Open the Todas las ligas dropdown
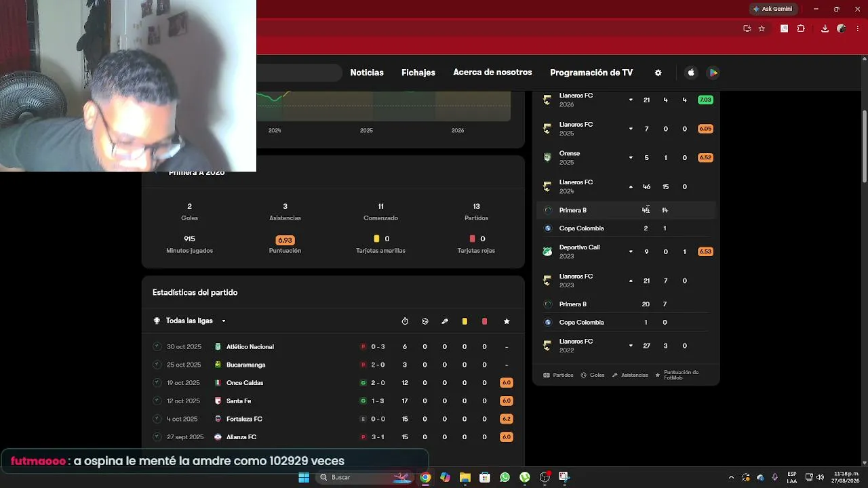 coord(190,321)
